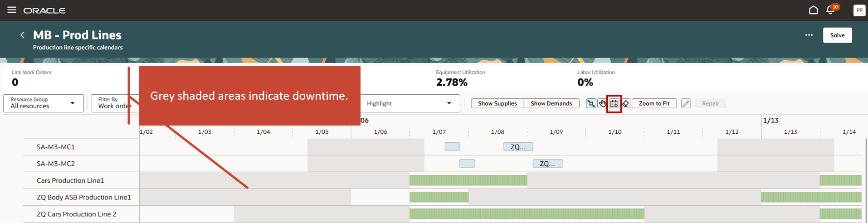Click ZQ Body ASB Line1 green bar at 1/07

coord(439,197)
